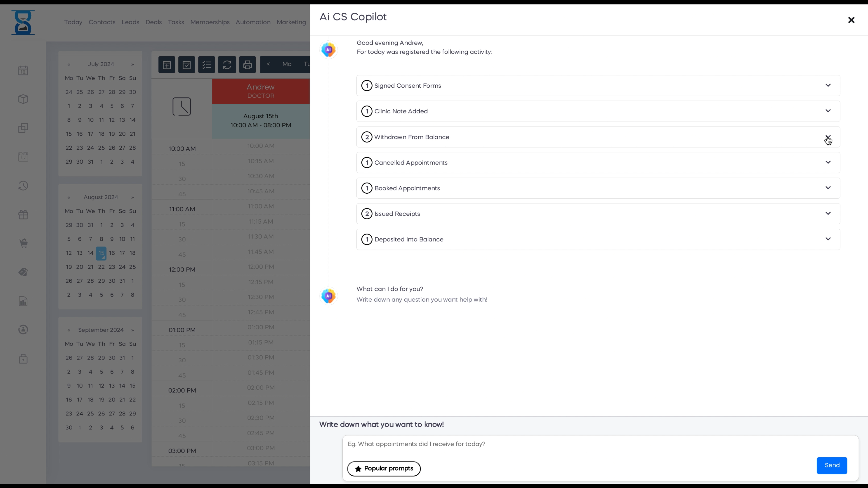Go to next month in August 2024 calendar
The width and height of the screenshot is (868, 488).
pos(132,197)
